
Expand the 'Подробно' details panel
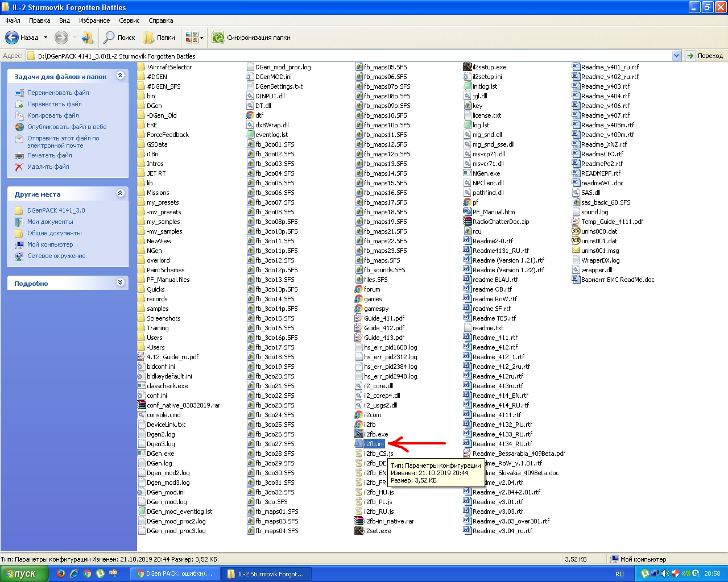click(120, 282)
